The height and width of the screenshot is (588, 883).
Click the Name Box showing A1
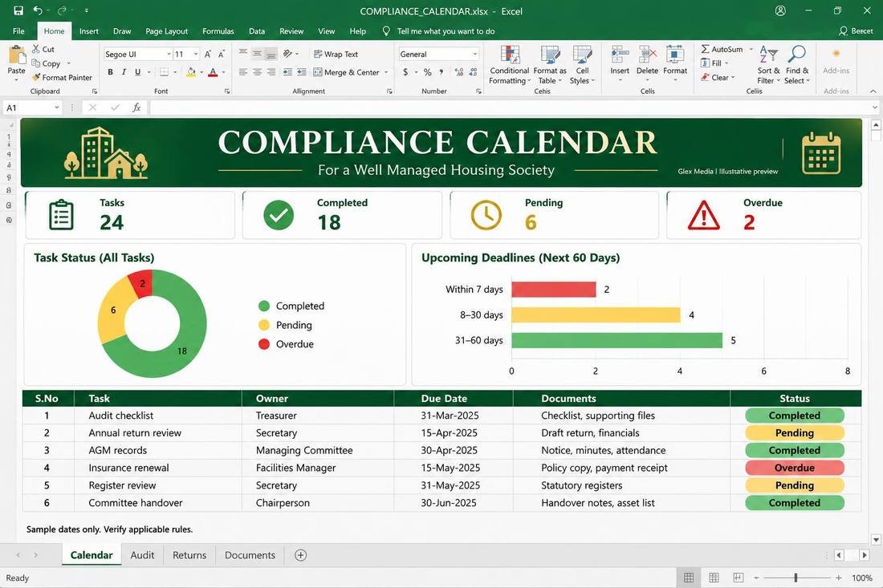pos(32,107)
